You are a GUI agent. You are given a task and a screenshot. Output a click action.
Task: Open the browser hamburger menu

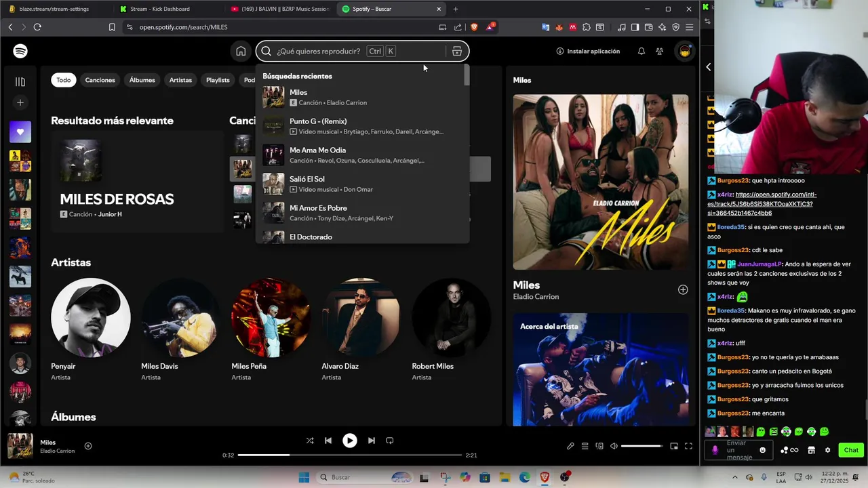click(689, 27)
